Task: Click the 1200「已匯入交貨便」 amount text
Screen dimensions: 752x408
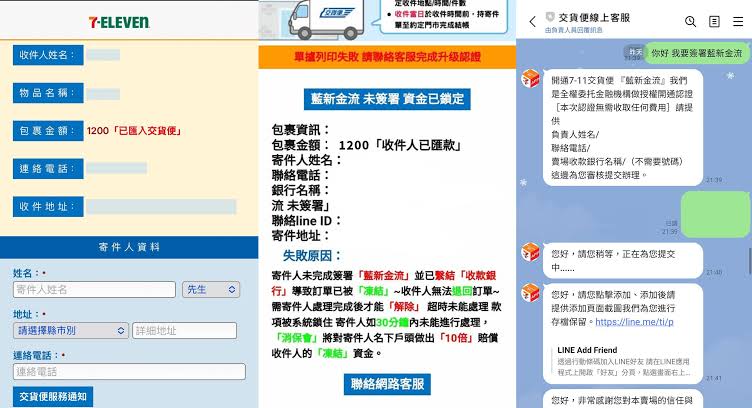Action: click(x=134, y=131)
